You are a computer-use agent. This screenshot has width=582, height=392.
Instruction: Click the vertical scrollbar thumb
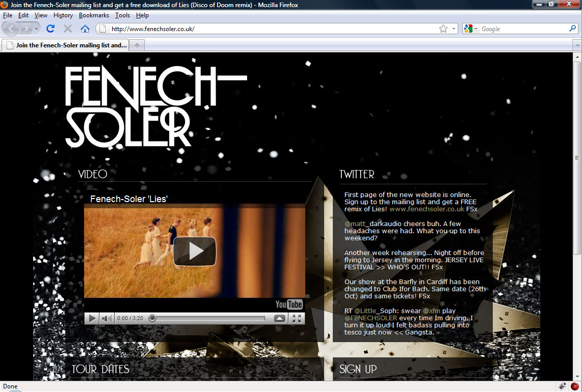[x=577, y=158]
